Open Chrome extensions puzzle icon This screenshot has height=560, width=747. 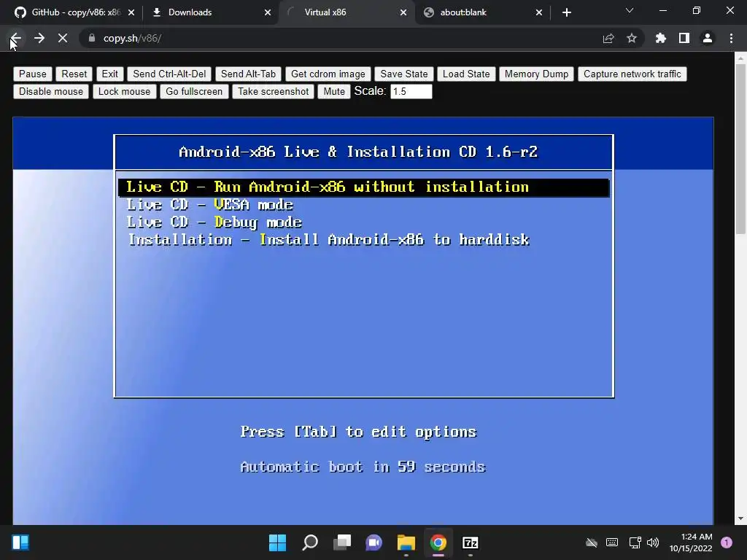(661, 38)
